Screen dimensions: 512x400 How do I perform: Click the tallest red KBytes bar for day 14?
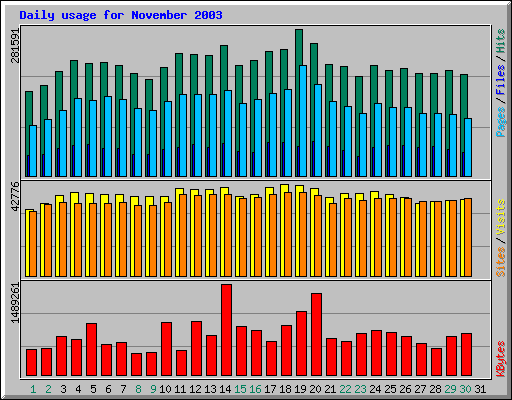(x=227, y=330)
